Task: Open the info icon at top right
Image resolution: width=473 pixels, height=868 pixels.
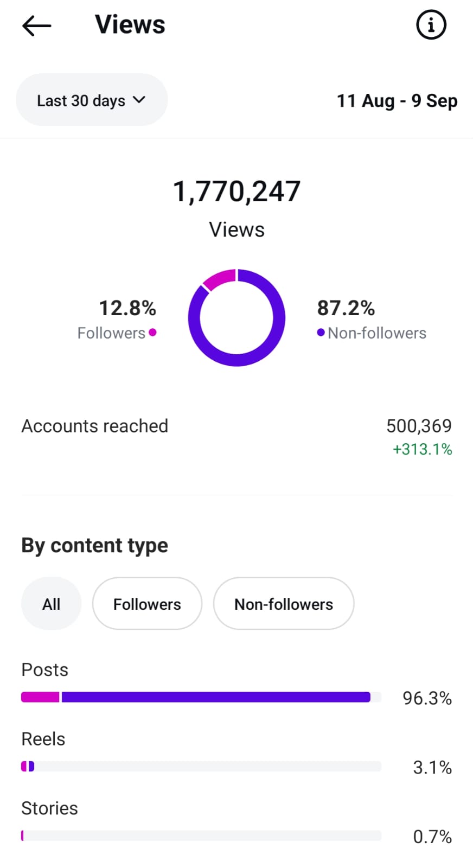Action: [x=431, y=25]
